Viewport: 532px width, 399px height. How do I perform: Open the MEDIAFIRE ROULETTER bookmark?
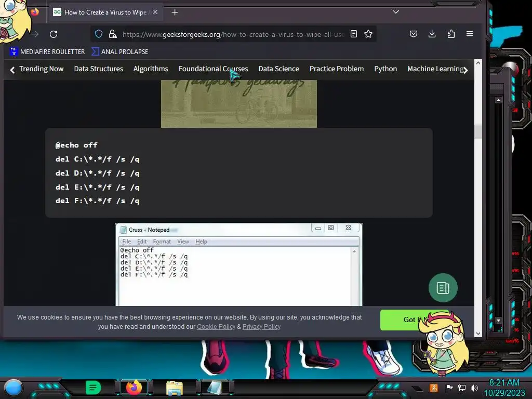pos(47,51)
